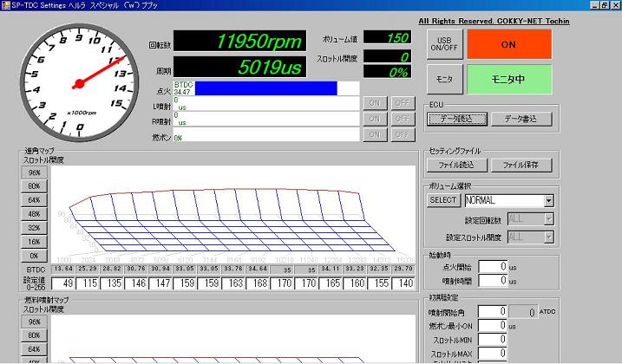This screenshot has height=364, width=622.
Task: Click the volume value display showing 150
Action: tap(387, 37)
